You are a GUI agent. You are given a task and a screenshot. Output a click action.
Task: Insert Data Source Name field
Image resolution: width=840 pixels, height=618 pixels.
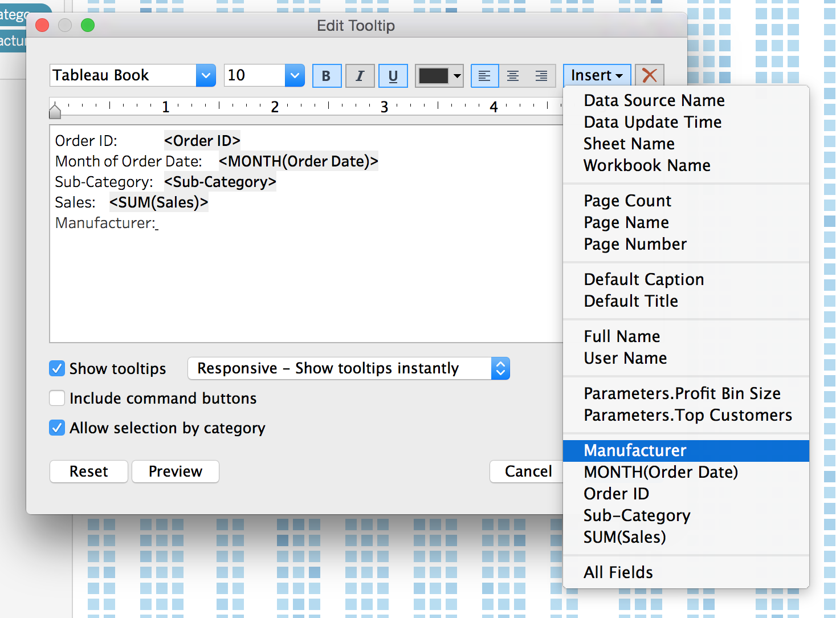click(686, 100)
